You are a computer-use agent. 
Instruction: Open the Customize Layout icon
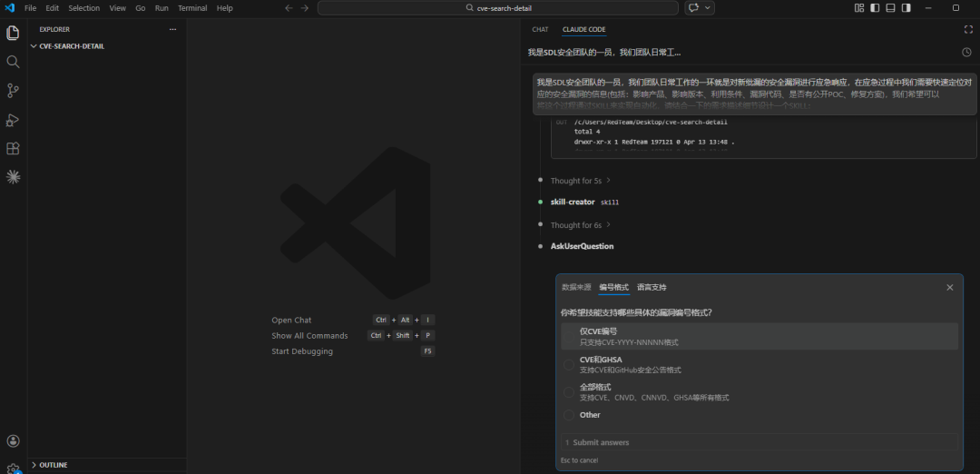(x=859, y=8)
